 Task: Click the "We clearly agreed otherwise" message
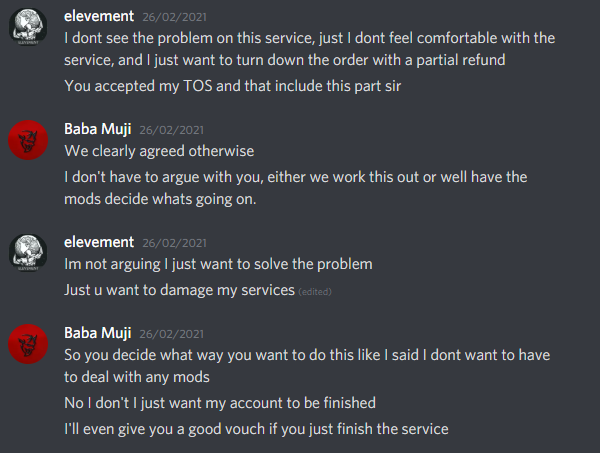(159, 152)
